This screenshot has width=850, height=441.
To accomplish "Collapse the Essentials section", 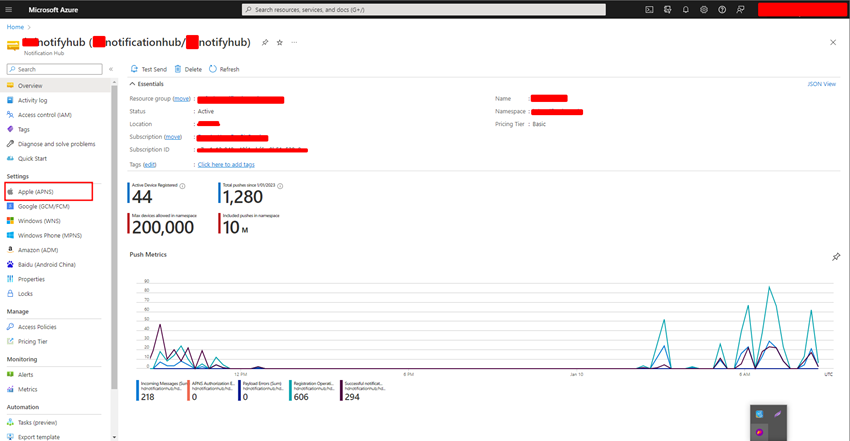I will [x=146, y=84].
